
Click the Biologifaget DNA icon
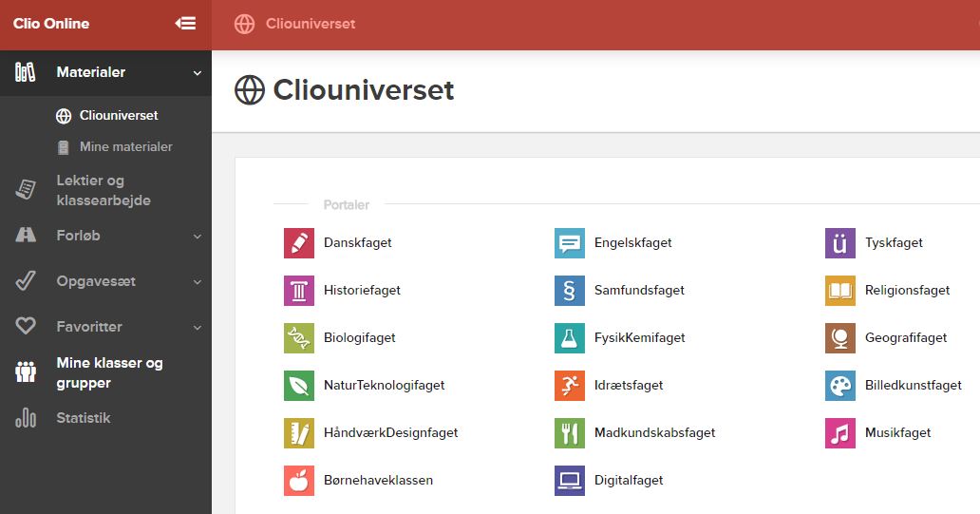coord(299,338)
